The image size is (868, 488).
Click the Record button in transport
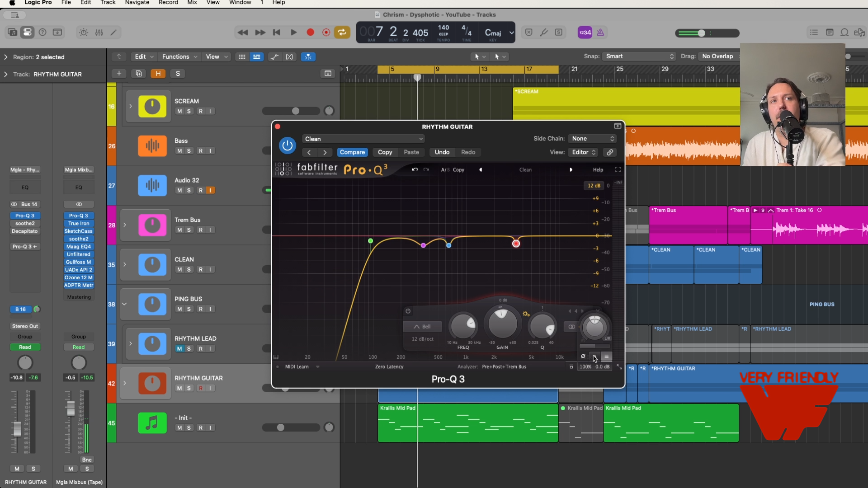(x=310, y=33)
